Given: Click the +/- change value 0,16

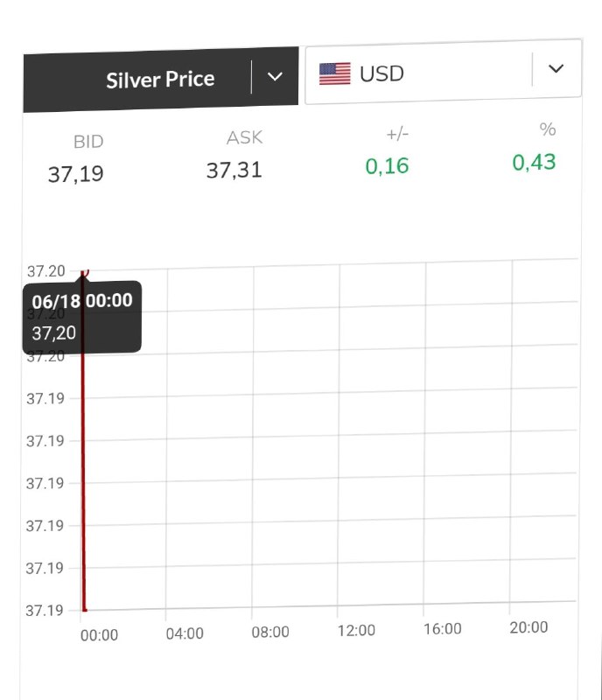Looking at the screenshot, I should (x=387, y=166).
